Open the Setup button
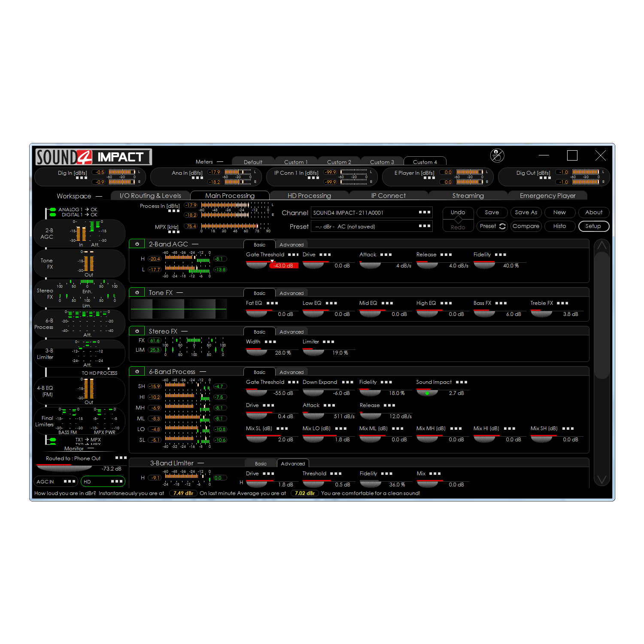This screenshot has width=644, height=644. (x=593, y=226)
